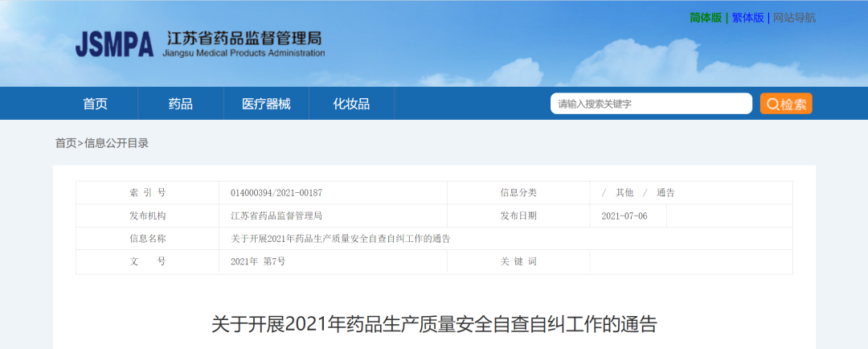Image resolution: width=868 pixels, height=349 pixels.
Task: Click the JSMPA logo
Action: pos(114,44)
